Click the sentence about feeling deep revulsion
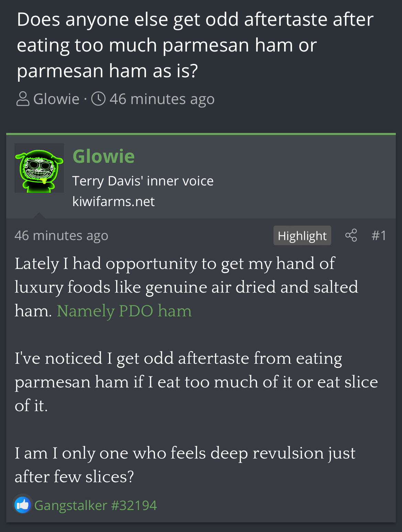This screenshot has height=532, width=402. coord(185,464)
